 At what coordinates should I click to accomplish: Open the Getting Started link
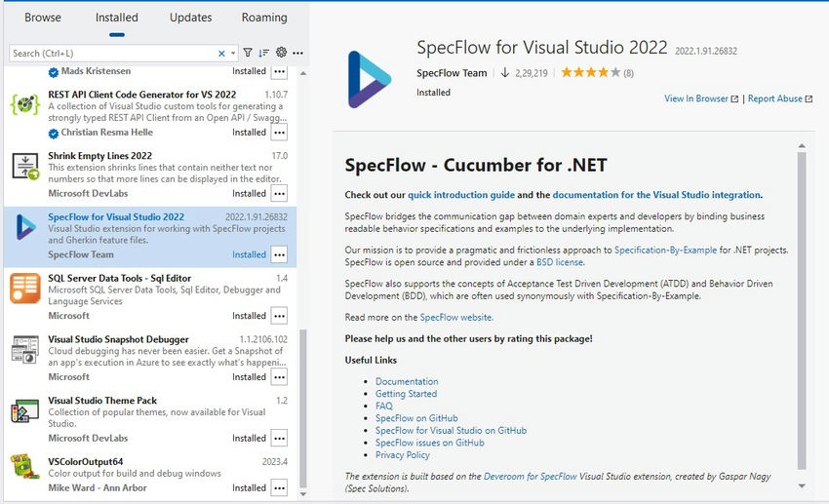[x=406, y=394]
